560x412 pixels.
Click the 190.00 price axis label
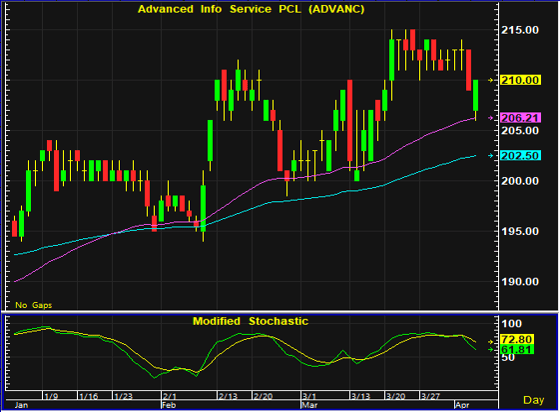pyautogui.click(x=520, y=282)
